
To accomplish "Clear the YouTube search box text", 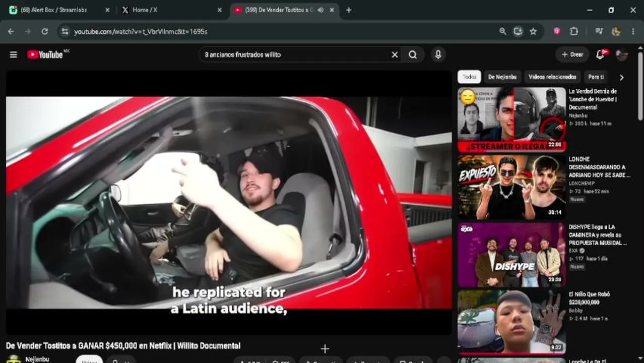I will (395, 54).
